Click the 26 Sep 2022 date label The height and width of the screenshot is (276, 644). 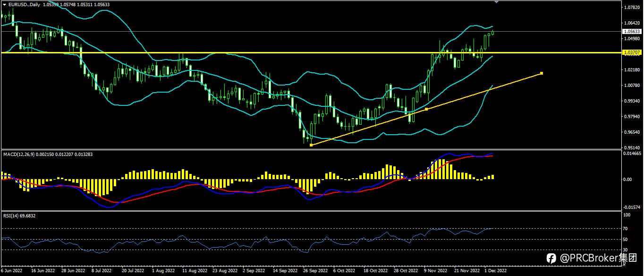click(x=315, y=271)
